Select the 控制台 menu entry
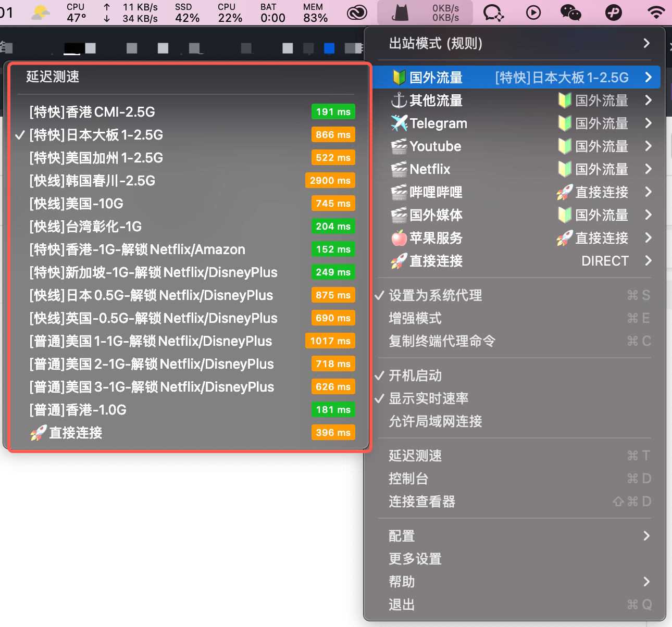 408,479
